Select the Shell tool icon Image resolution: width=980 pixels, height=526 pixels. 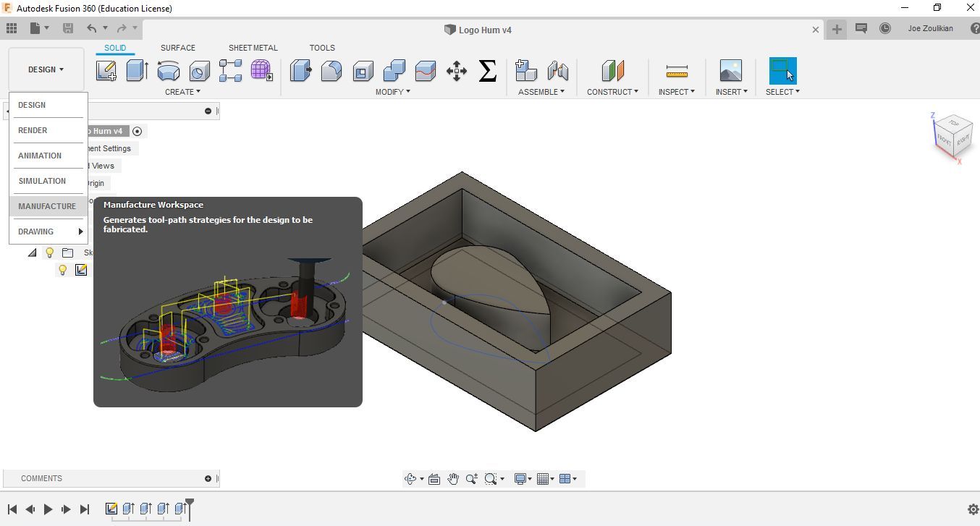[x=363, y=71]
